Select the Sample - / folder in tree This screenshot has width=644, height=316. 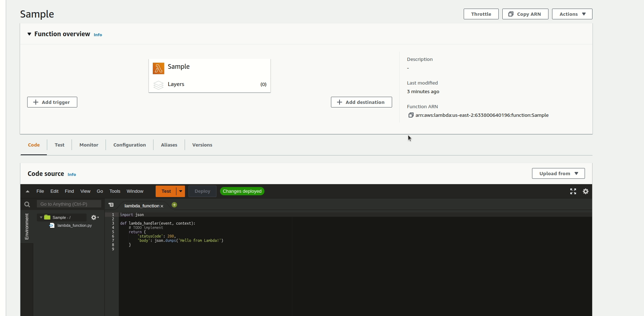[62, 217]
